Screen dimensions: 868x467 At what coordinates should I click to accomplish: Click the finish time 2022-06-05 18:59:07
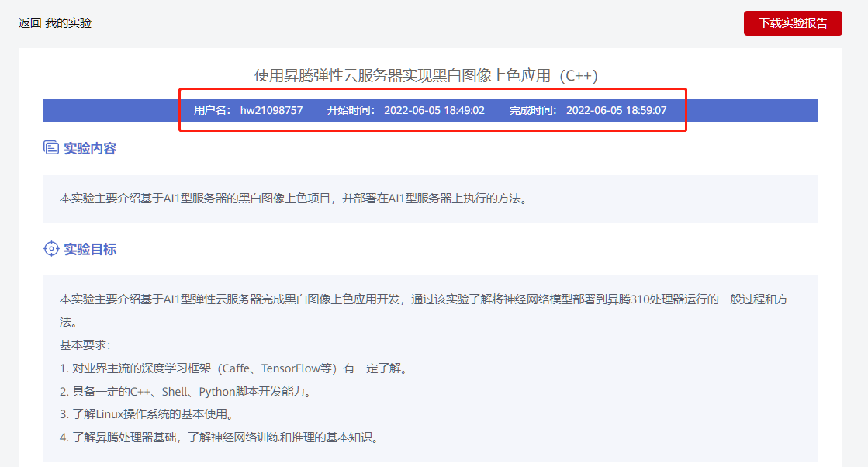(x=616, y=110)
